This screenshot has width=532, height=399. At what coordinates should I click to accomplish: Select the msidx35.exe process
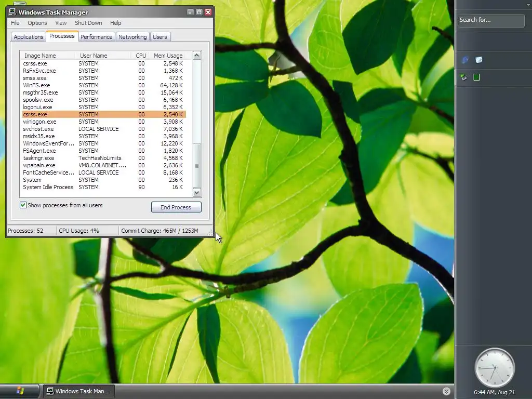(104, 136)
